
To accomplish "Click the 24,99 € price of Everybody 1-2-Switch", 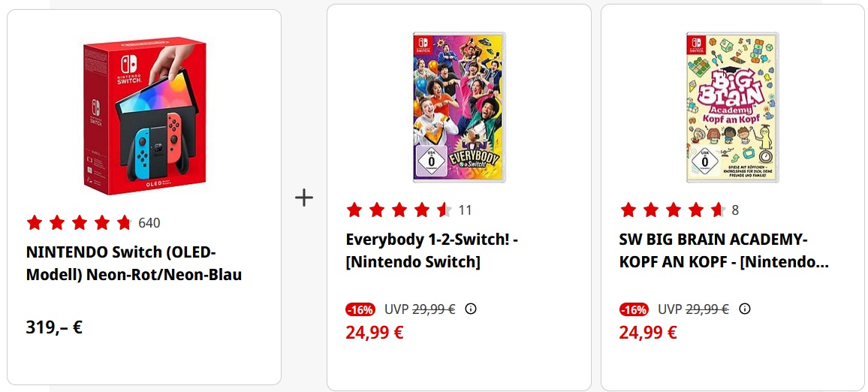I will click(375, 332).
